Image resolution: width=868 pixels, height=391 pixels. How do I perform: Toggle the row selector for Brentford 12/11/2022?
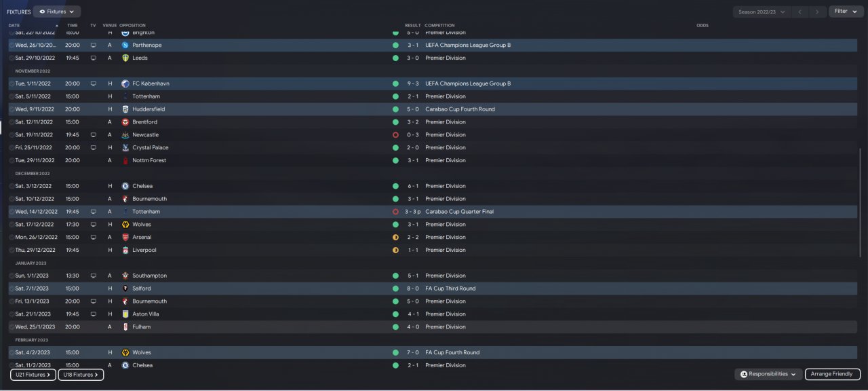click(12, 122)
